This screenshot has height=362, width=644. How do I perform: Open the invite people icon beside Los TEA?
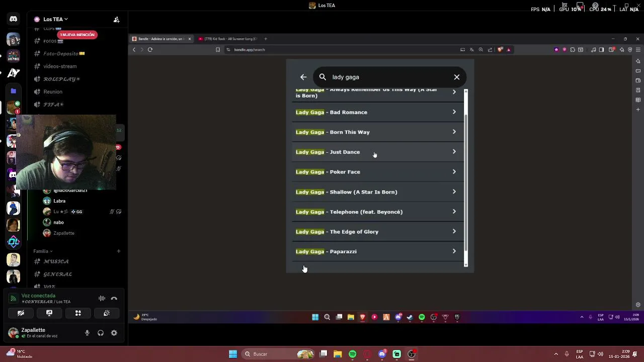116,19
